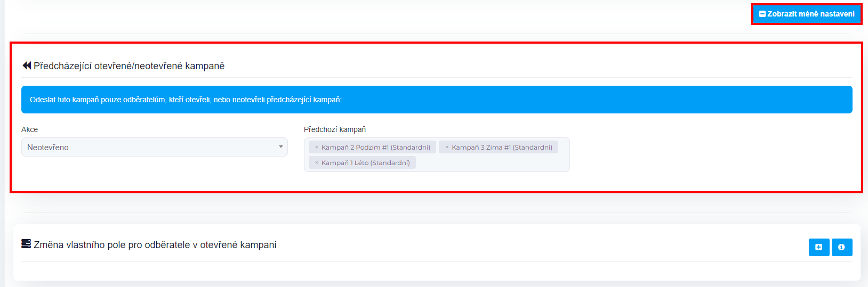Viewport: 868px width, 287px height.
Task: Add custom field change with plus icon
Action: (819, 247)
